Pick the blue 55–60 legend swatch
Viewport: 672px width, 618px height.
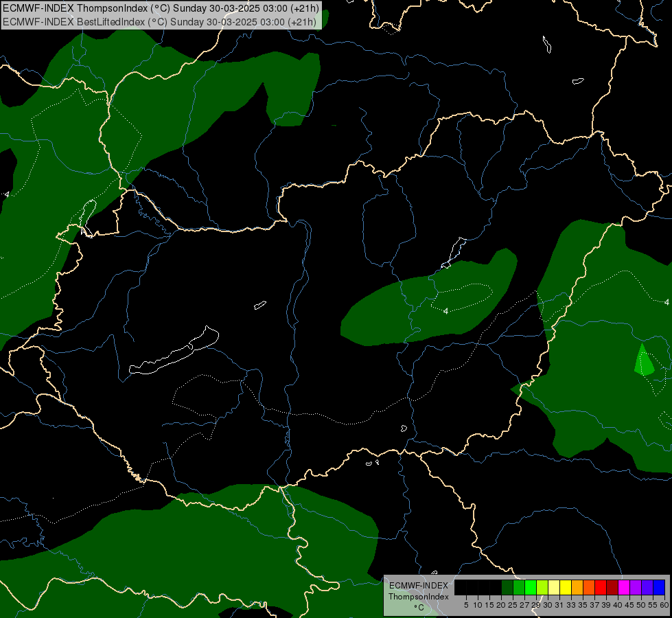(659, 587)
